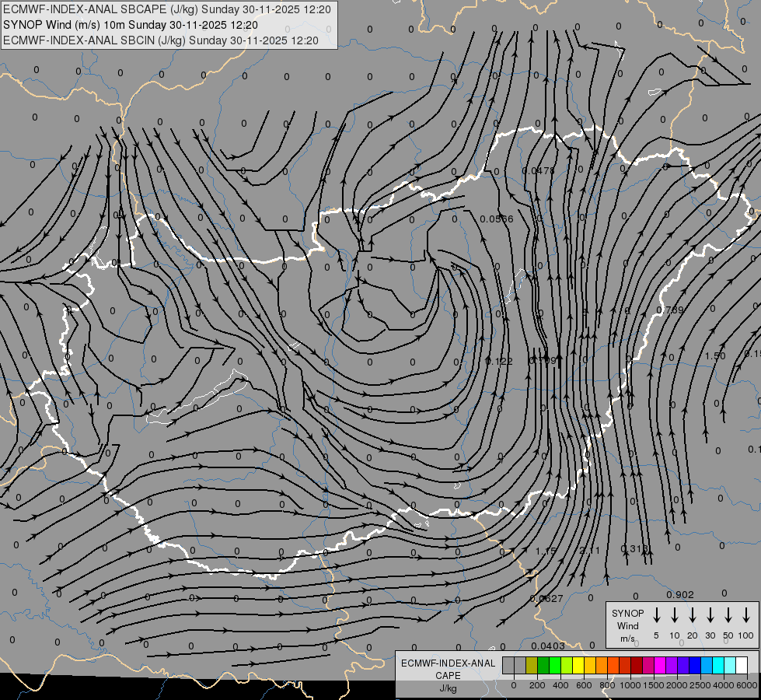Select the wind arrow above the 50 label
Image resolution: width=761 pixels, height=700 pixels.
pos(728,615)
